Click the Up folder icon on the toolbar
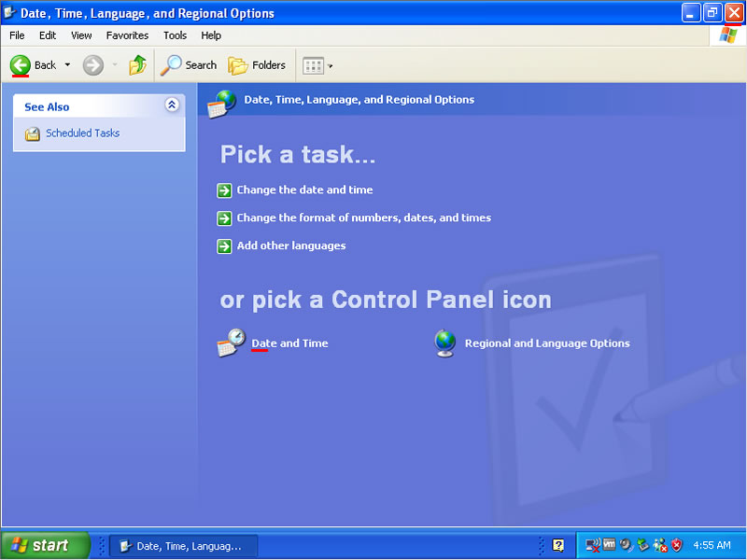The width and height of the screenshot is (747, 560). 136,65
